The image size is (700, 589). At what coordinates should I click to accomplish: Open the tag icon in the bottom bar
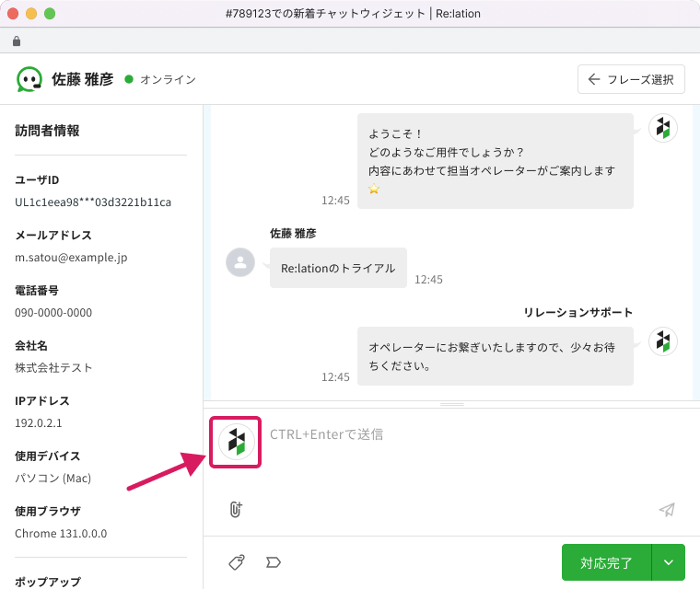click(x=237, y=561)
